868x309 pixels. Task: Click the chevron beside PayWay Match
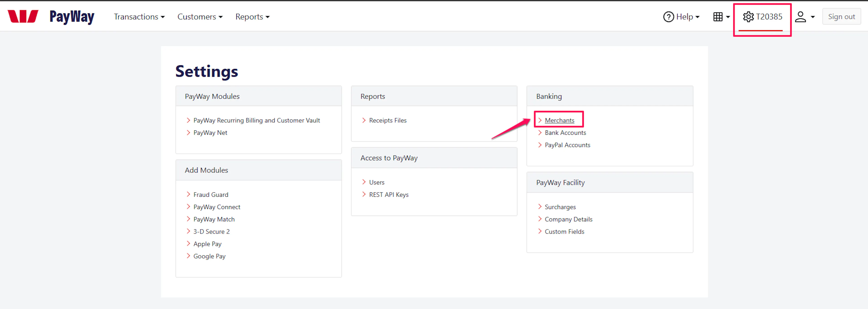[188, 219]
